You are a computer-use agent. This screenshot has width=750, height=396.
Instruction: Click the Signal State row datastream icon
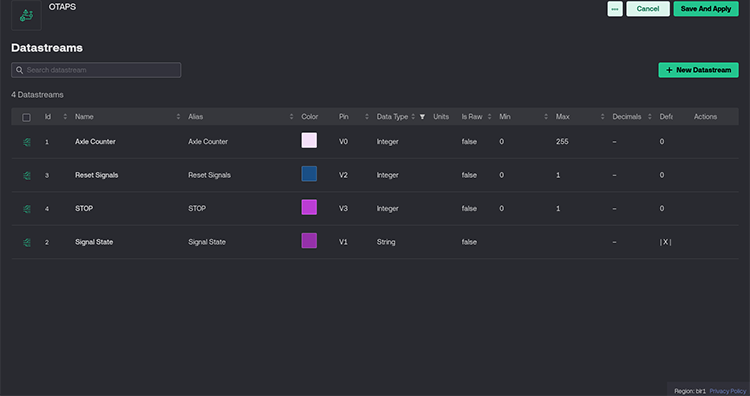27,242
